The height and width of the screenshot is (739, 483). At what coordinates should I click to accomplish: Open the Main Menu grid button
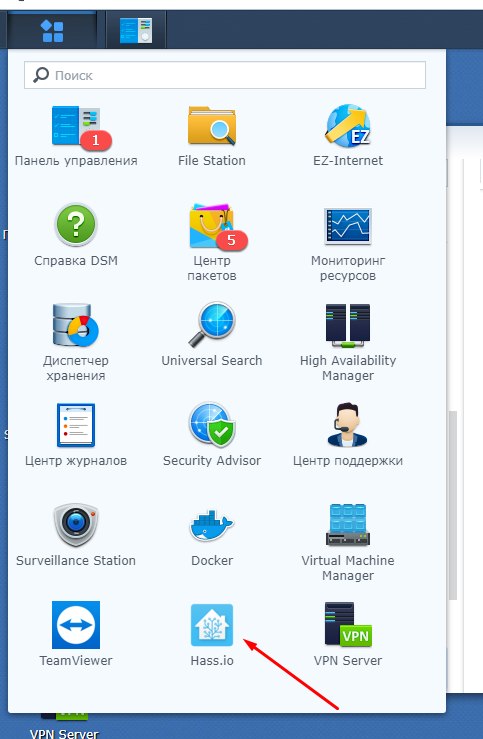pyautogui.click(x=52, y=31)
